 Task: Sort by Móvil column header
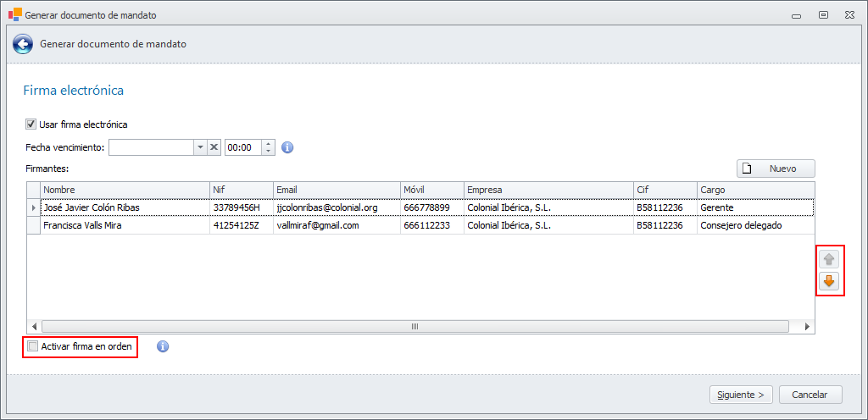(x=432, y=190)
